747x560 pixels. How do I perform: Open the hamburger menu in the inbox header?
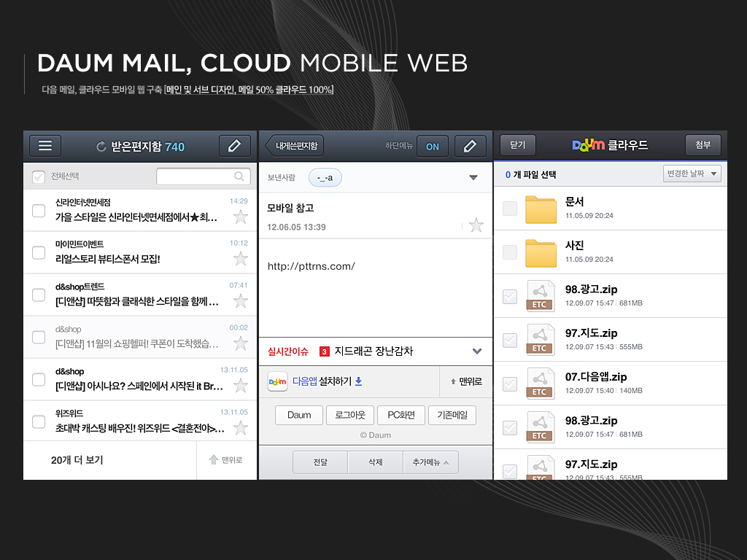tap(45, 146)
